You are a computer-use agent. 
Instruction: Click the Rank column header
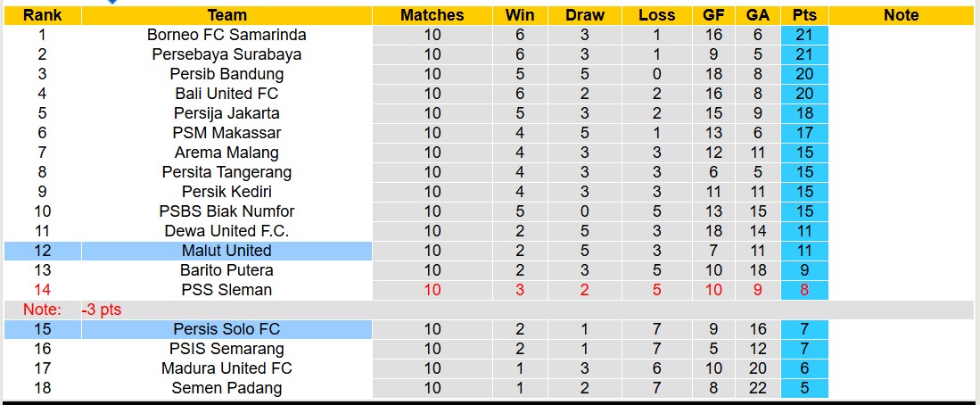42,15
